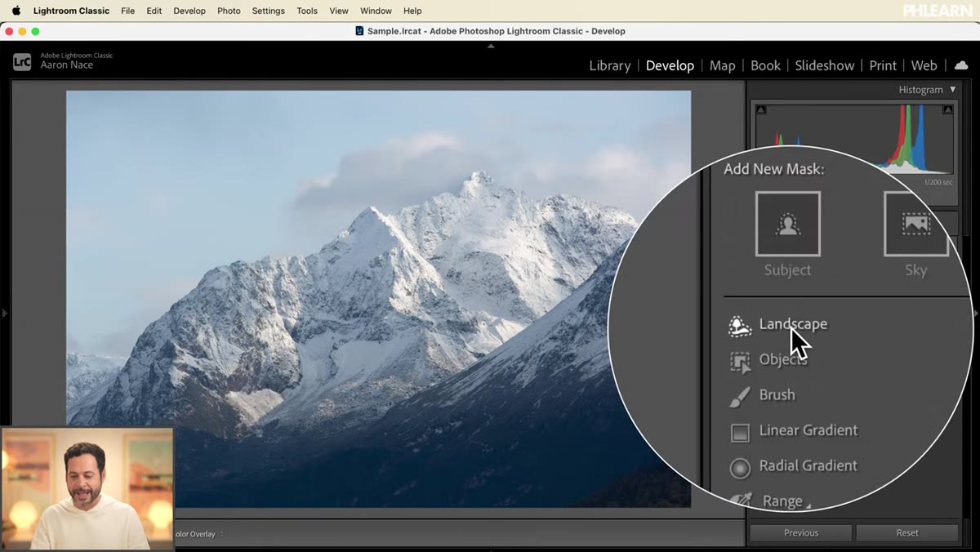Image resolution: width=980 pixels, height=552 pixels.
Task: Switch to the Map module
Action: pyautogui.click(x=722, y=65)
